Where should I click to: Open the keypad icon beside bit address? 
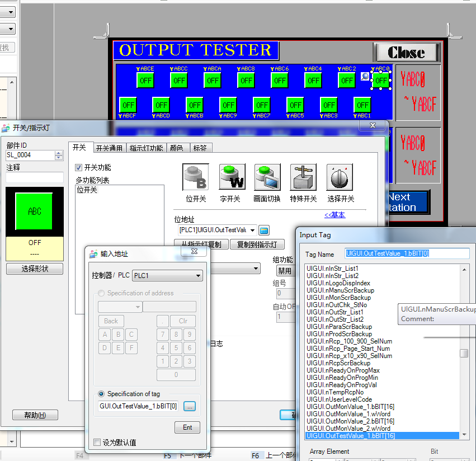pyautogui.click(x=265, y=230)
